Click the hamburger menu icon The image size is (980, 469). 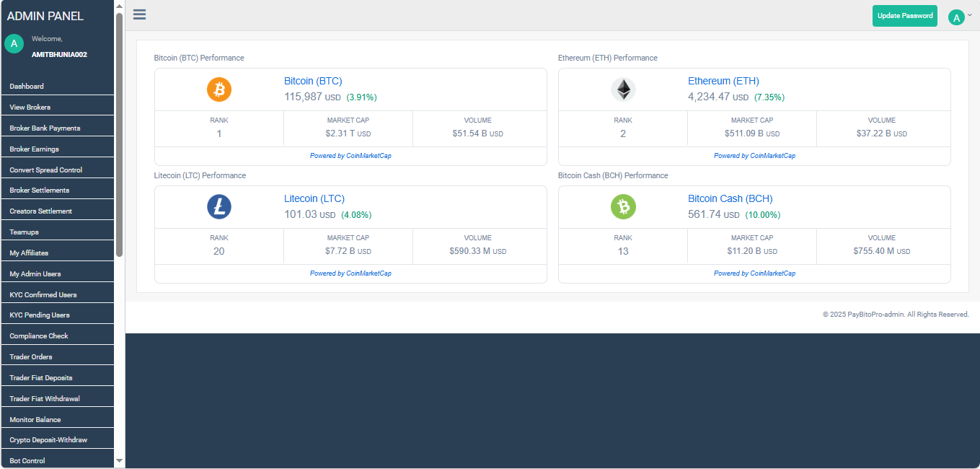click(138, 14)
